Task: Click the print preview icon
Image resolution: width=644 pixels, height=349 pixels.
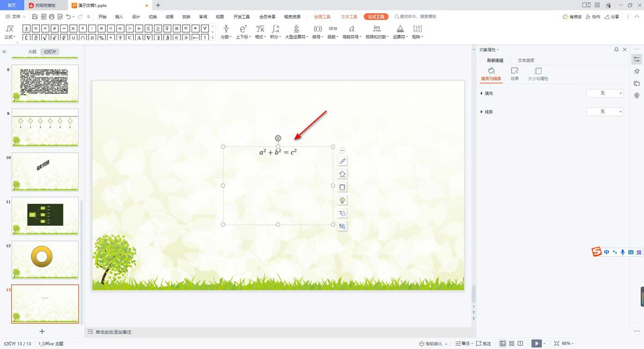Action: coord(60,17)
